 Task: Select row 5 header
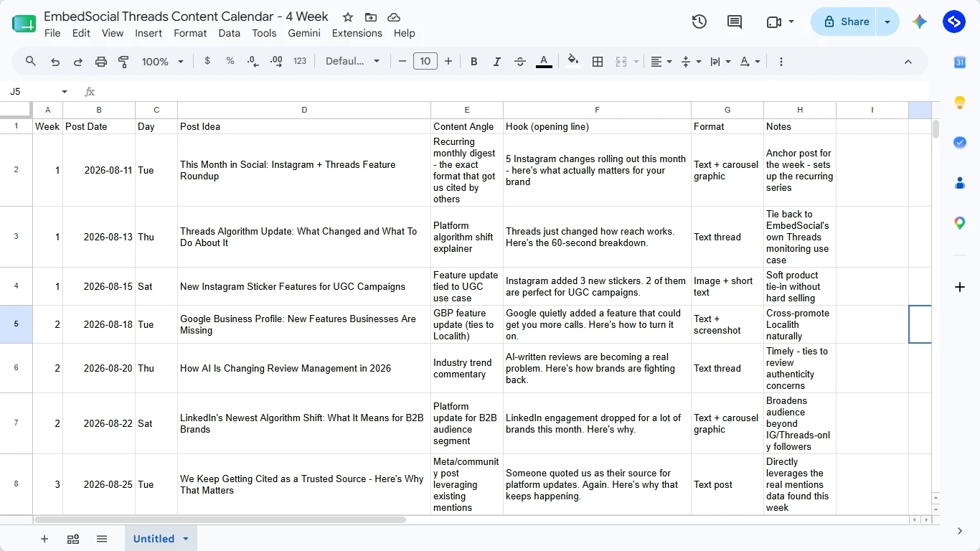point(17,324)
